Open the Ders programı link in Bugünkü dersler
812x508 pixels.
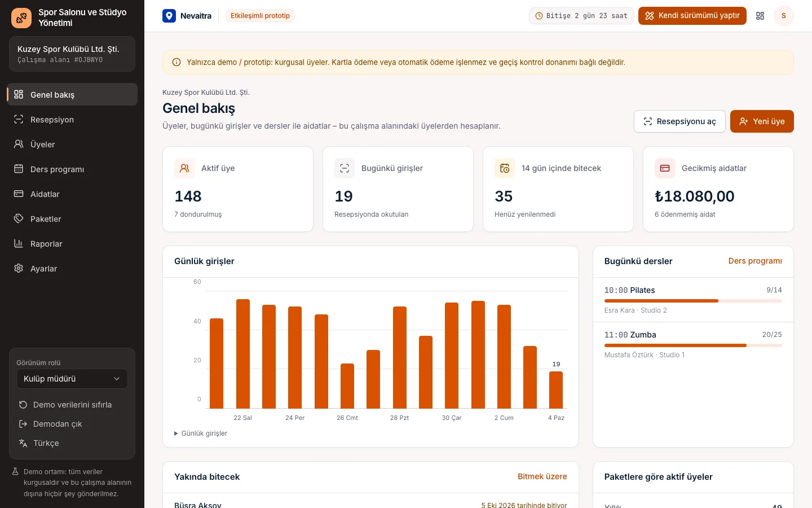755,261
